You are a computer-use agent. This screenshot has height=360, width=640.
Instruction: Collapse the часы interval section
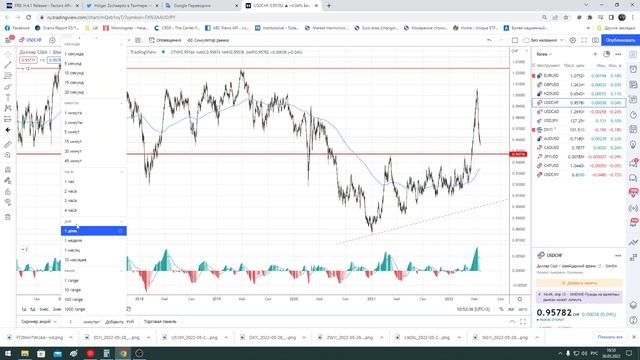(121, 172)
